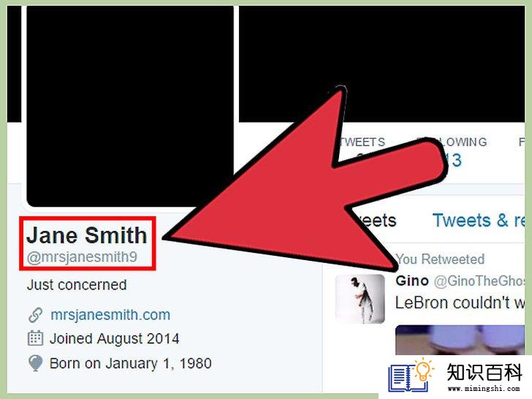Image resolution: width=532 pixels, height=399 pixels.
Task: Click the Jane Smith profile name
Action: pos(86,235)
